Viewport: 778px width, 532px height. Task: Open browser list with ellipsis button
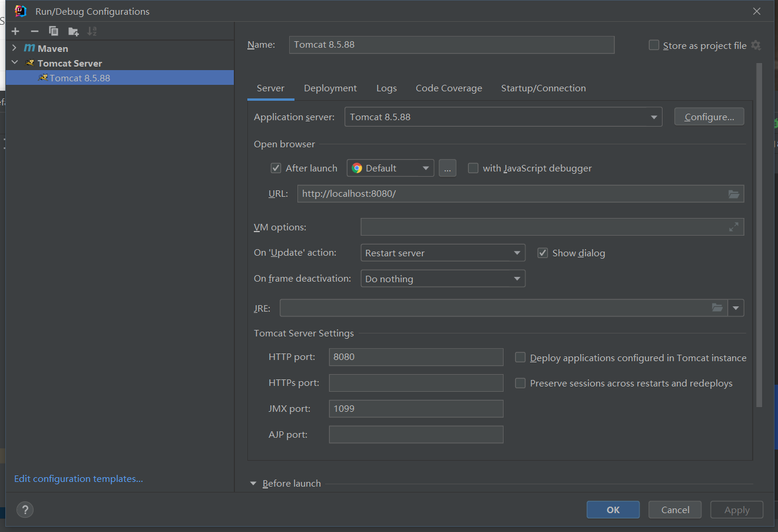pyautogui.click(x=448, y=168)
